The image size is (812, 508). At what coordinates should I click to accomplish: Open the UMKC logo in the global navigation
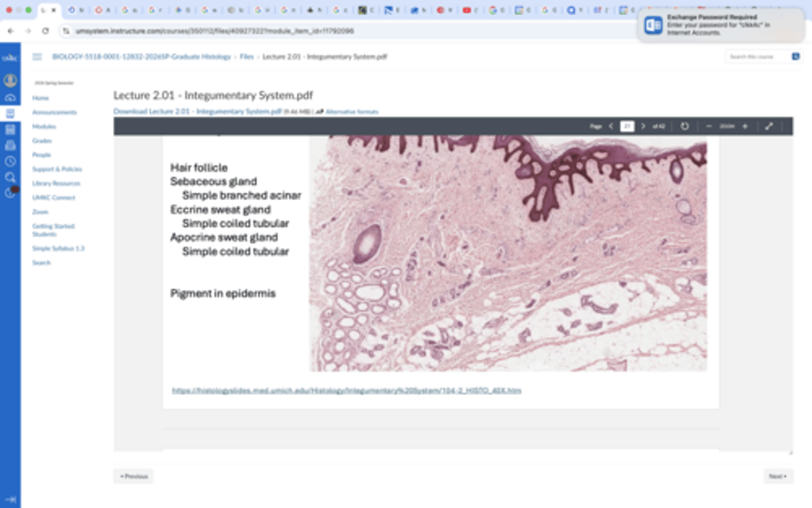[10, 58]
